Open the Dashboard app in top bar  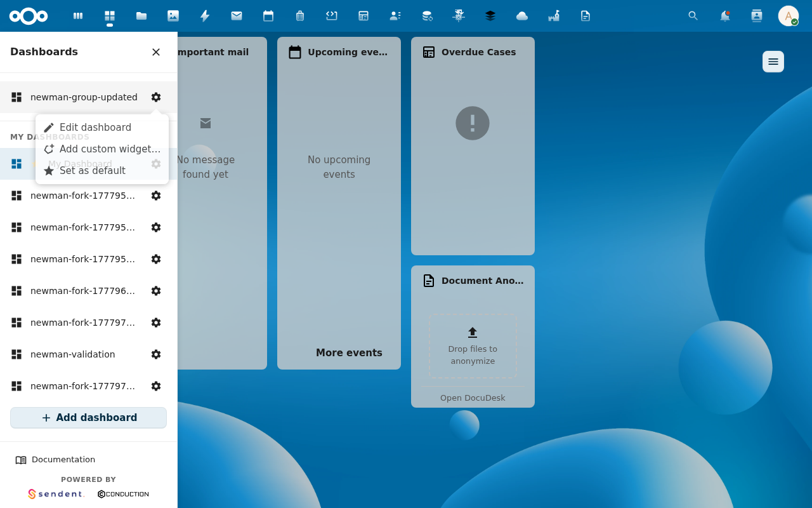pyautogui.click(x=110, y=16)
